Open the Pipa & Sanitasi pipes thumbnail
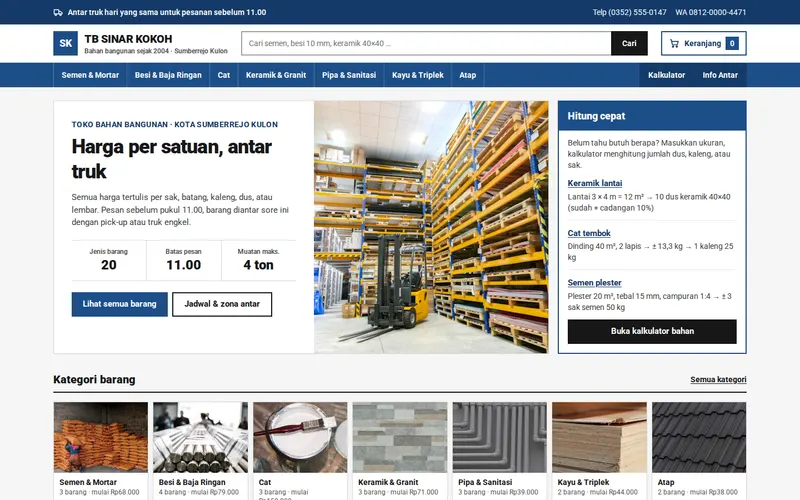Image resolution: width=800 pixels, height=500 pixels. (x=499, y=437)
